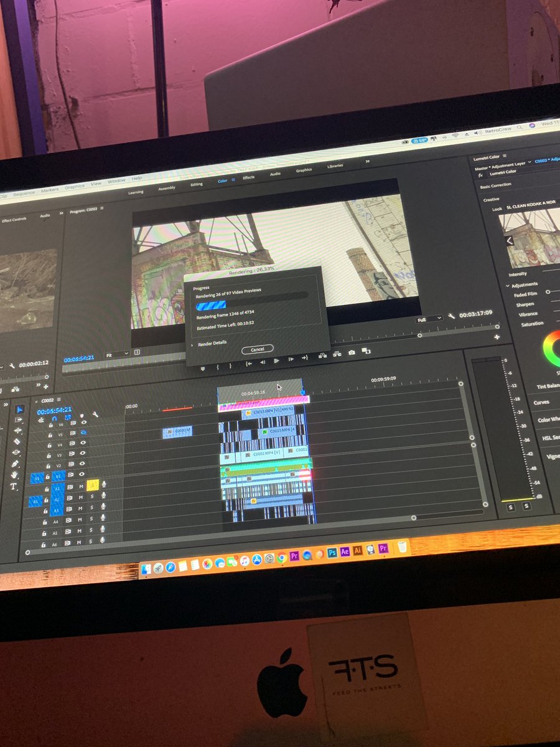This screenshot has width=560, height=747.
Task: Show hidden V5 track output eye
Action: coord(83,432)
